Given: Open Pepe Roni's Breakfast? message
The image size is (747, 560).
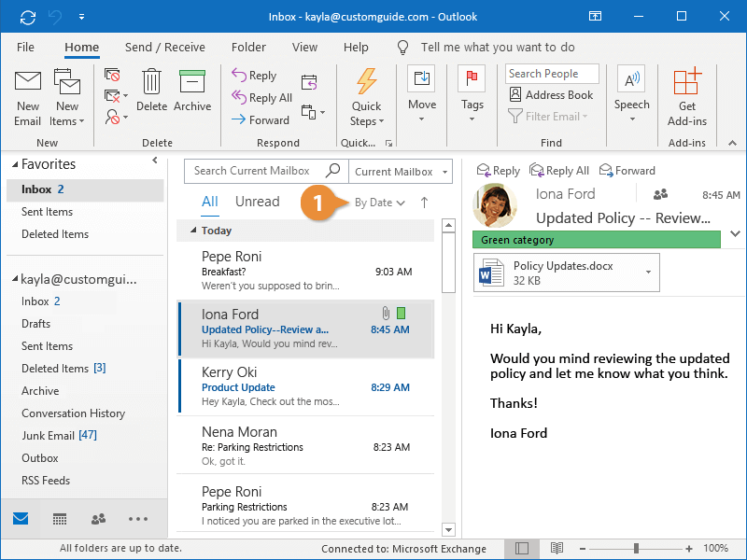Looking at the screenshot, I should pyautogui.click(x=305, y=271).
